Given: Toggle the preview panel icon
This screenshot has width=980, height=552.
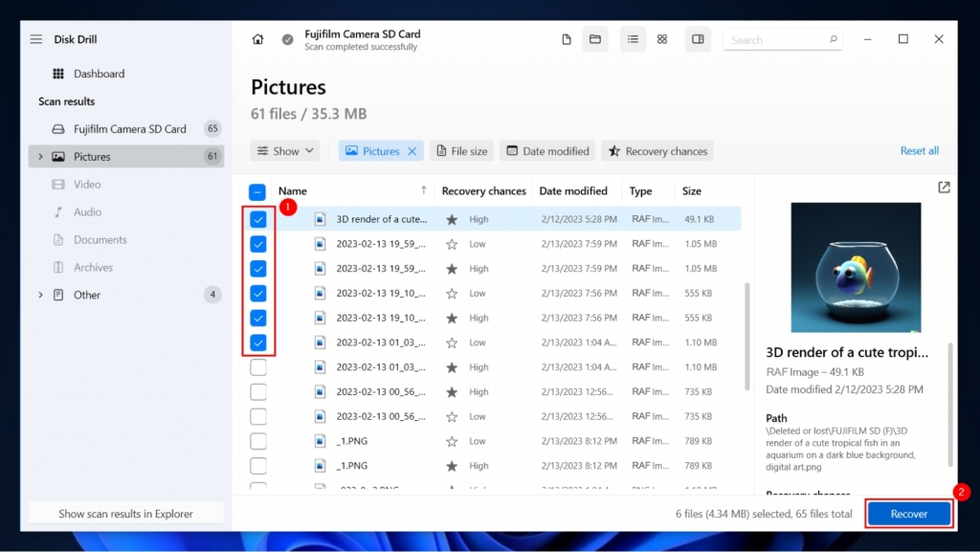Looking at the screenshot, I should coord(698,38).
